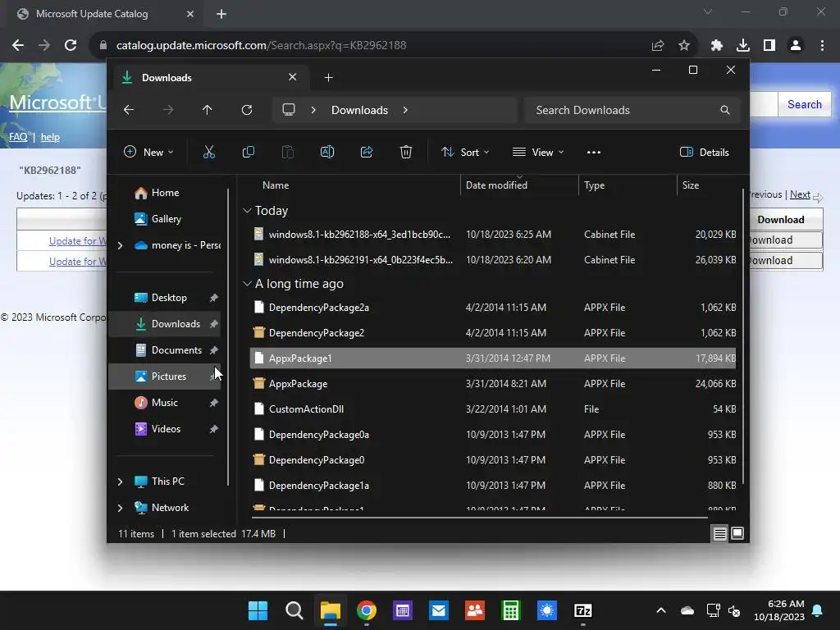Bookmark this page with the star icon
840x630 pixels.
point(683,46)
